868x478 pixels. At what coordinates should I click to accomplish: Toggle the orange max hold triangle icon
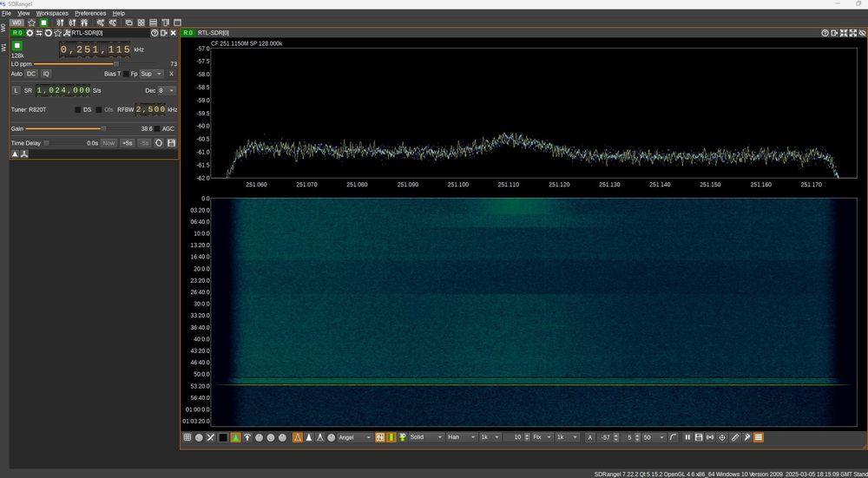click(297, 437)
